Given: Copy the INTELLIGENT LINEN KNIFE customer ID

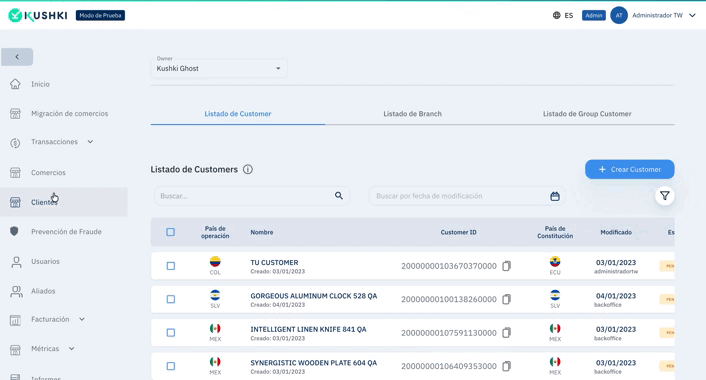Looking at the screenshot, I should pos(507,333).
